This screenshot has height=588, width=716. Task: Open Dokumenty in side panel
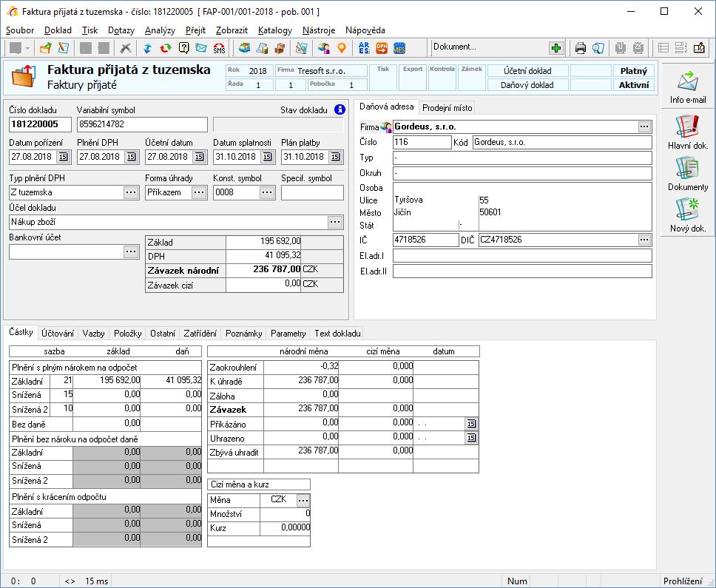pyautogui.click(x=688, y=174)
